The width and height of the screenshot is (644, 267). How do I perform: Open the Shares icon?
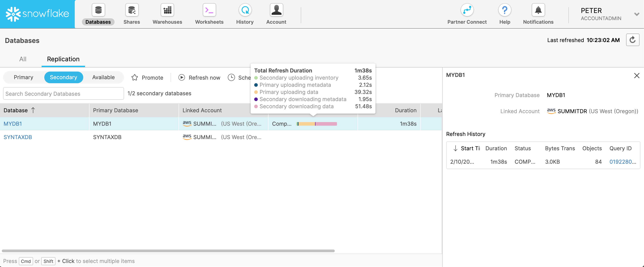132,10
